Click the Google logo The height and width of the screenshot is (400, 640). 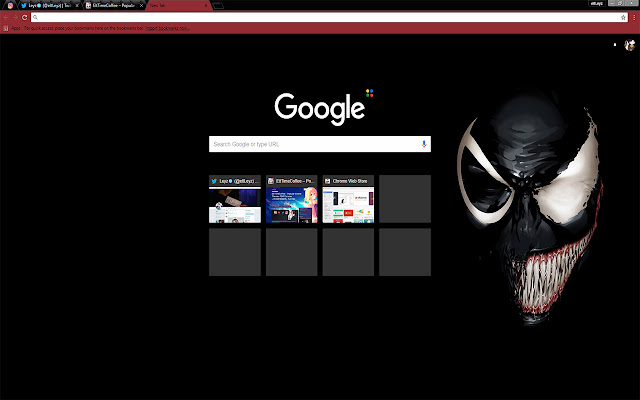320,109
